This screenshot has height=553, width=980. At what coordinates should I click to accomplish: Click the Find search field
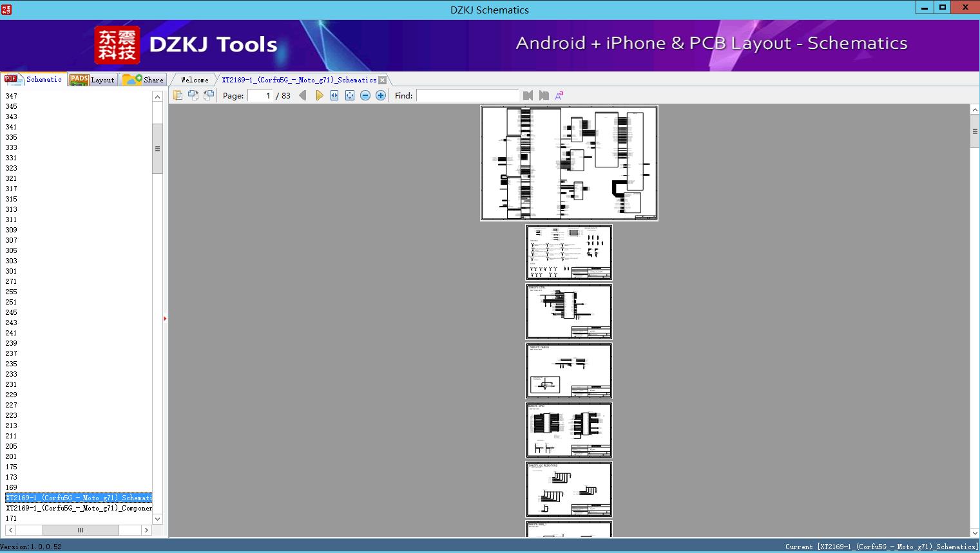[x=467, y=95]
